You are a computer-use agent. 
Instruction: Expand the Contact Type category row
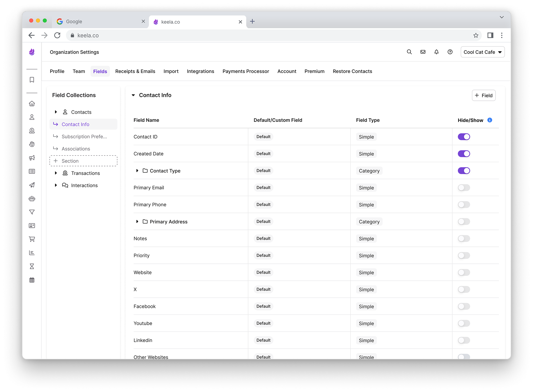tap(137, 171)
